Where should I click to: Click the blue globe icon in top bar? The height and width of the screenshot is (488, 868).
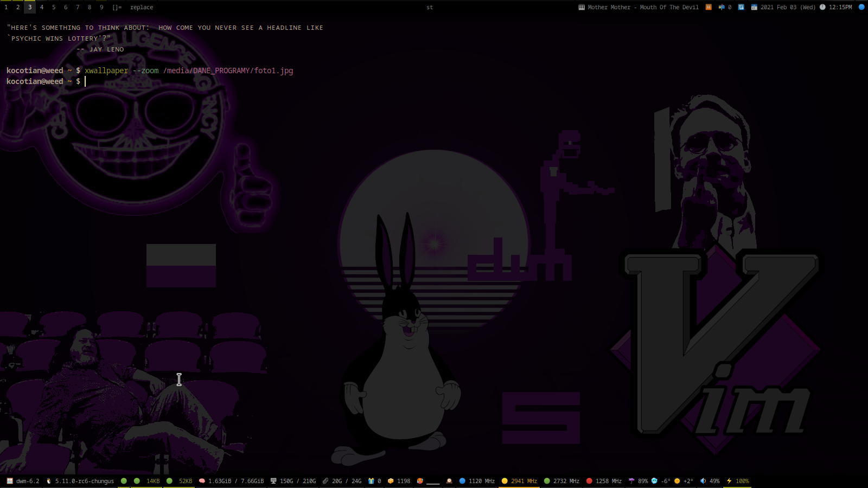861,7
